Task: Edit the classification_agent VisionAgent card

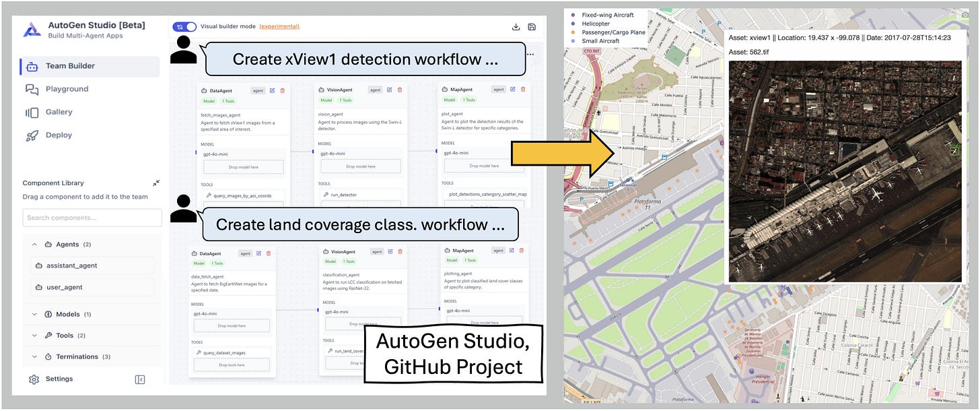Action: coord(390,251)
